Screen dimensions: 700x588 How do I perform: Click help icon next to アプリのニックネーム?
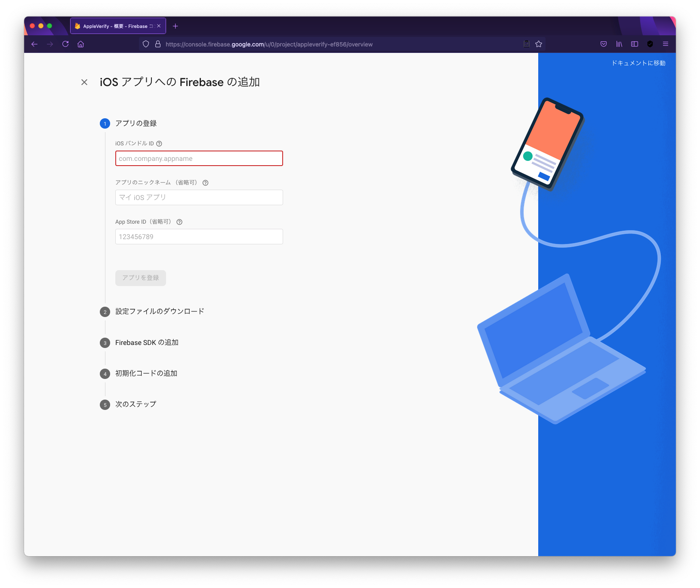point(206,183)
